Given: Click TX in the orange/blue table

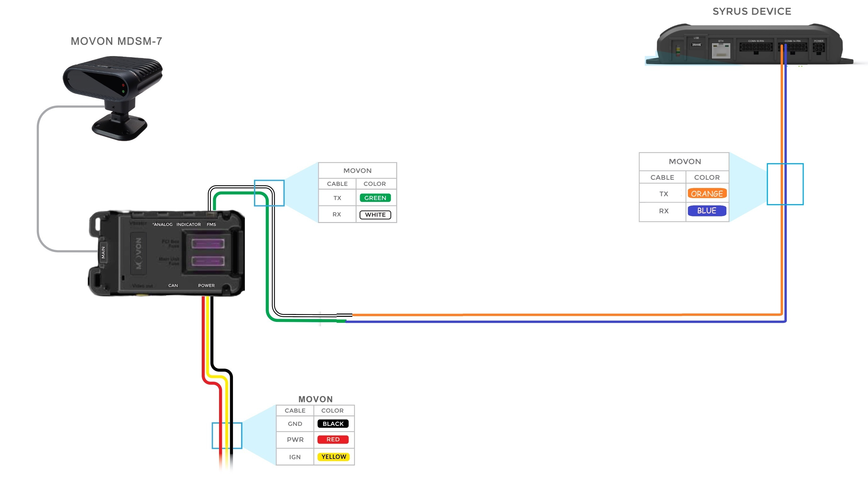Looking at the screenshot, I should point(663,194).
